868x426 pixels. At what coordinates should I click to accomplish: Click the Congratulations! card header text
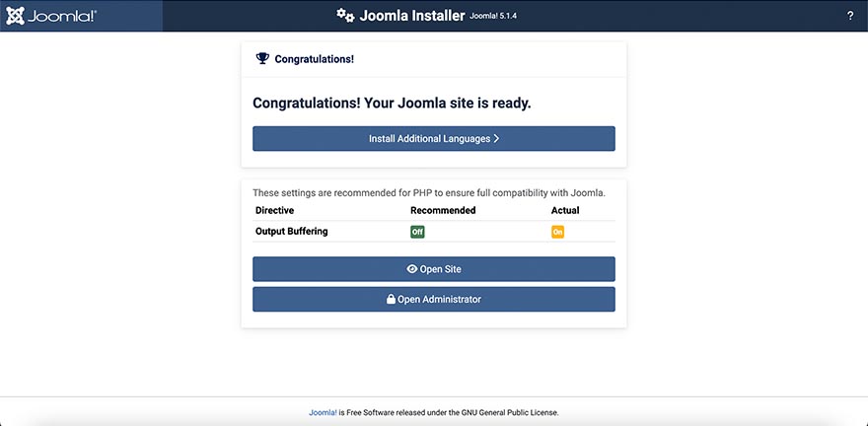315,58
